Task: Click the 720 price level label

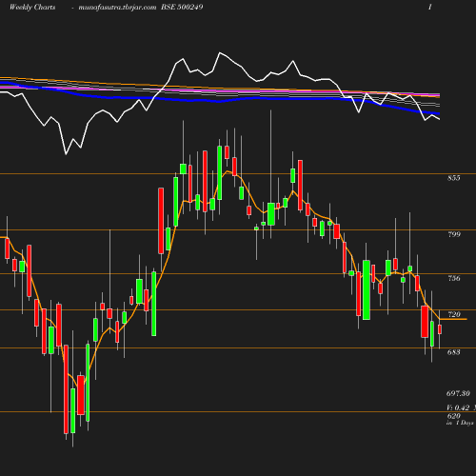Action: click(x=454, y=314)
